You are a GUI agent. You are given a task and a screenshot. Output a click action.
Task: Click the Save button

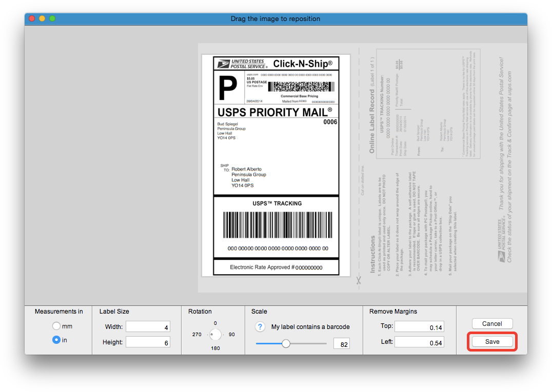[x=492, y=341]
